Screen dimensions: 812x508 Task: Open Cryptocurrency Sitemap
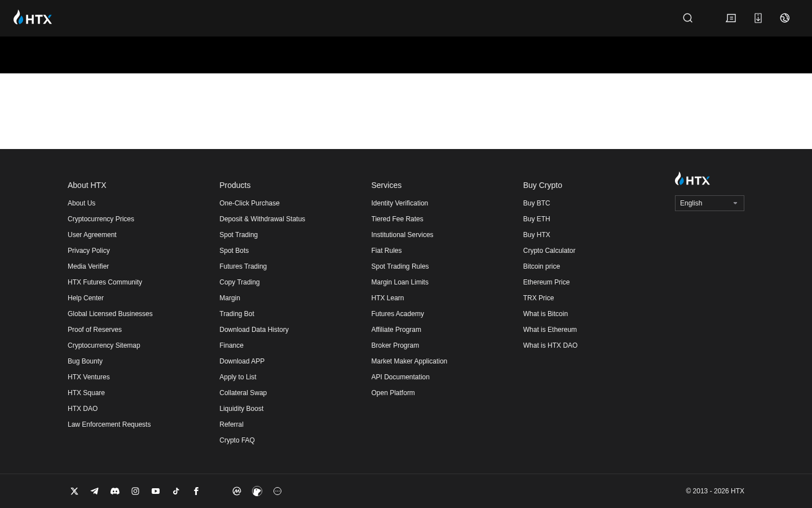click(104, 345)
